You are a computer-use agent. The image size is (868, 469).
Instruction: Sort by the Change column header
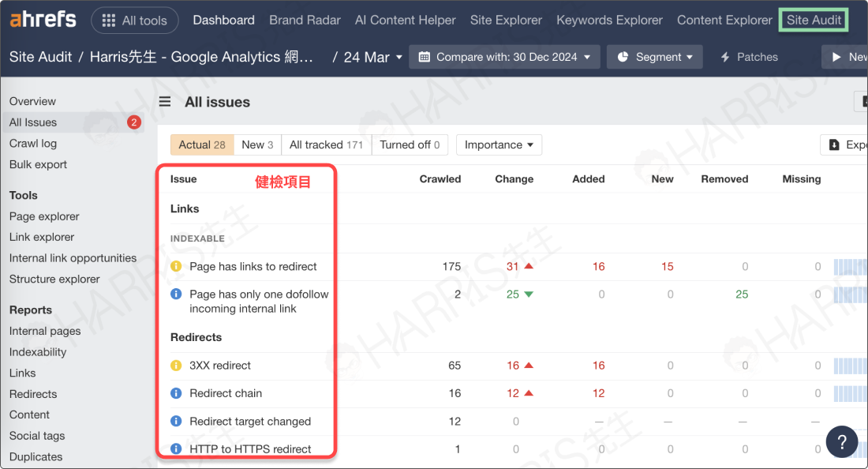click(x=514, y=179)
